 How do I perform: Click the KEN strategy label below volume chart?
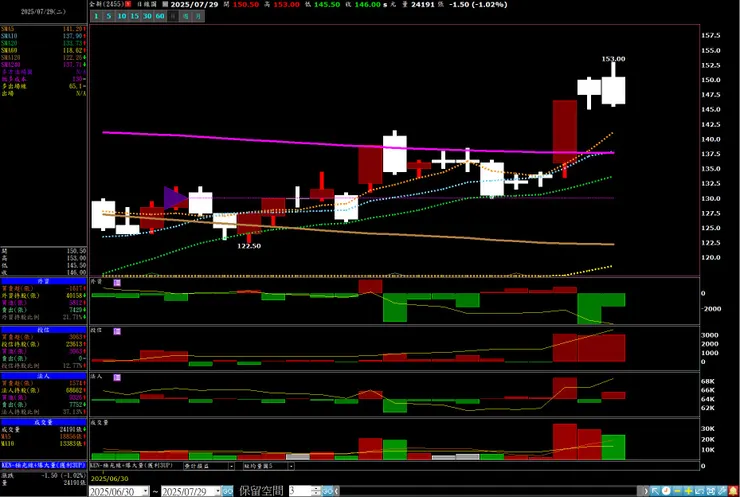tap(131, 466)
